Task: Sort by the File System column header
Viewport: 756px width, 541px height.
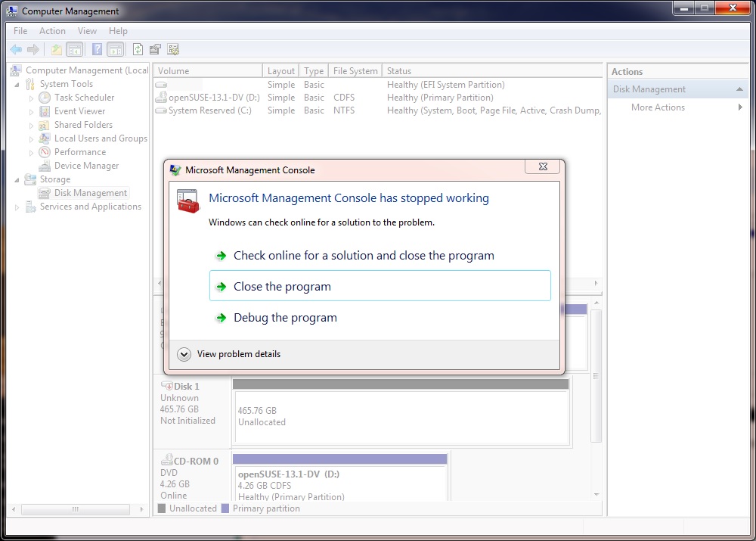Action: [x=355, y=71]
